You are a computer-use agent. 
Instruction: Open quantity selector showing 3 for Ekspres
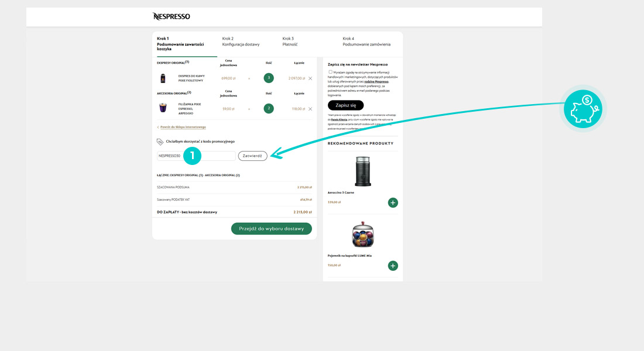[x=269, y=78]
